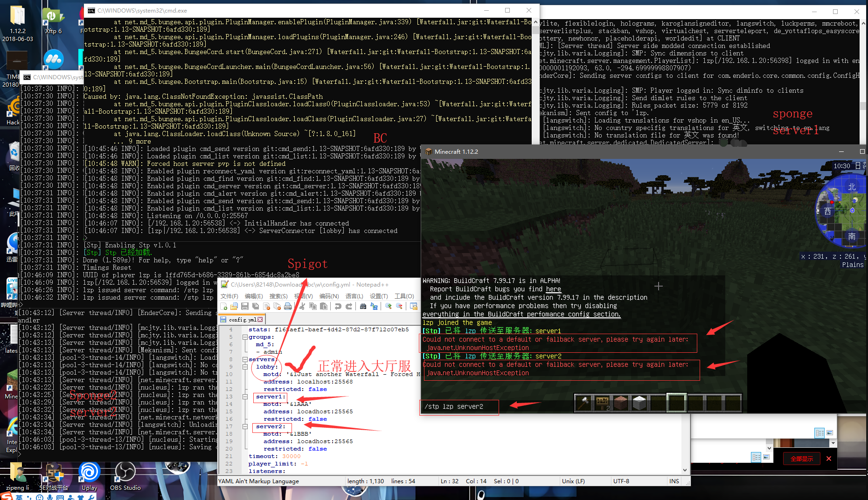Click Redo arrow in Notepad++ toolbar

click(x=349, y=306)
